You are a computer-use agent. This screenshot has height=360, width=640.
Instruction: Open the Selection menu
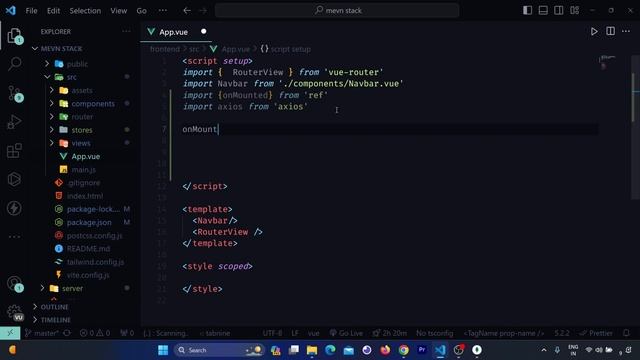[x=85, y=11]
